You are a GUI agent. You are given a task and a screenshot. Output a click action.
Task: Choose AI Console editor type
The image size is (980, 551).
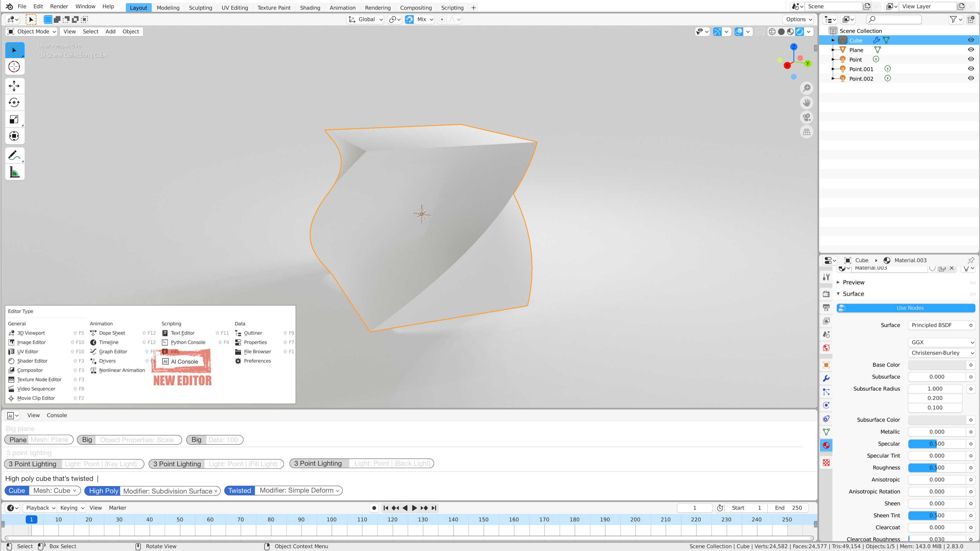(181, 361)
